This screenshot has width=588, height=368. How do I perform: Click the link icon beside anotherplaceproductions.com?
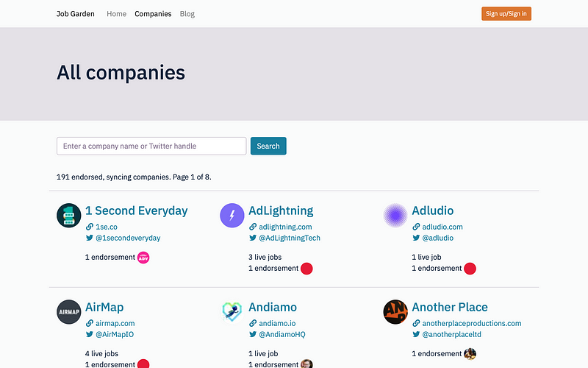click(x=416, y=323)
